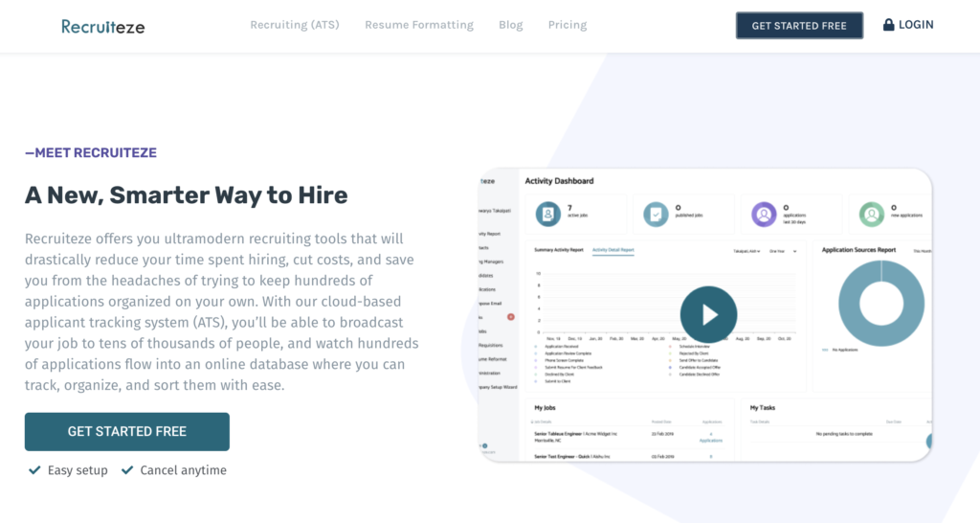Click the red notification badge in sidebar
The width and height of the screenshot is (980, 523).
(511, 317)
